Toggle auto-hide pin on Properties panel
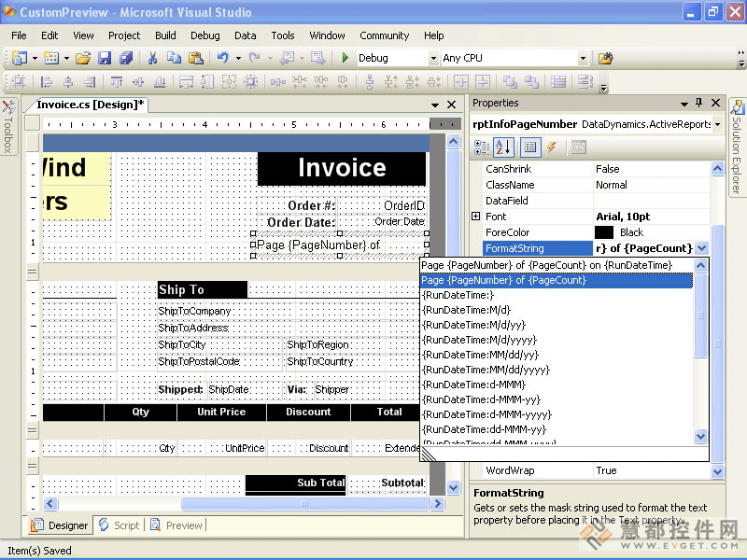 point(698,103)
